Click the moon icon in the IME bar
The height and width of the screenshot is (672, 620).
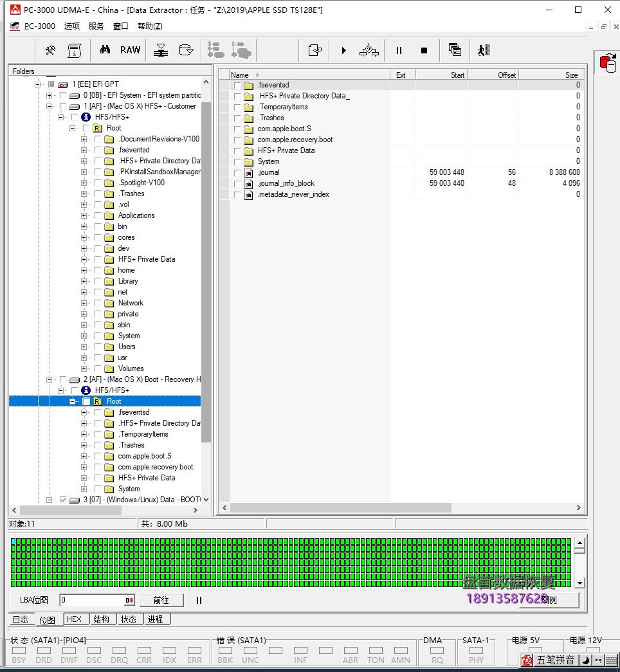[x=585, y=660]
